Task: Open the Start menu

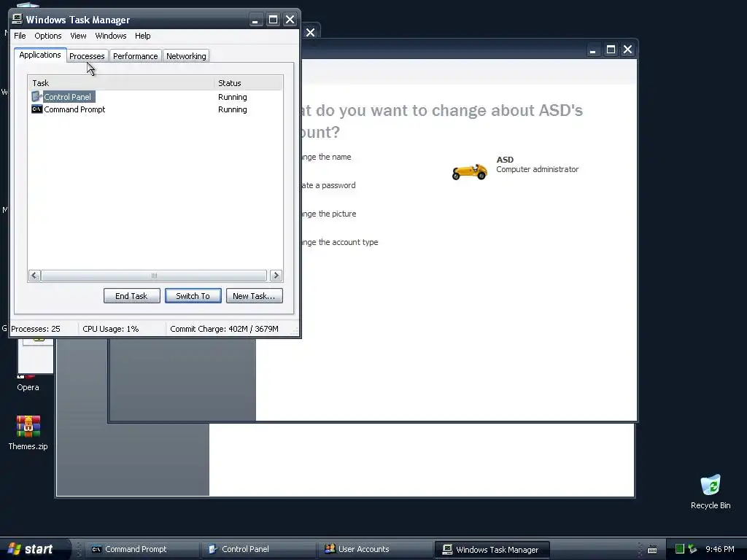Action: 35,549
